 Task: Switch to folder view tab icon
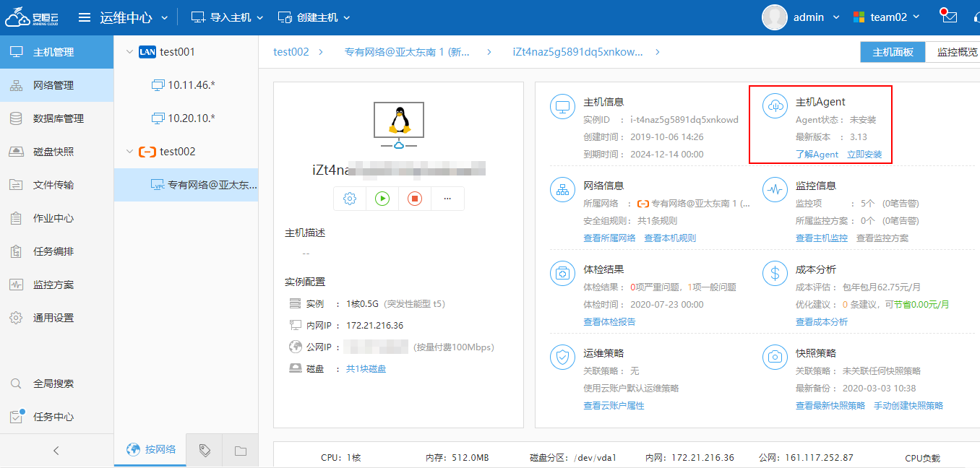point(241,451)
